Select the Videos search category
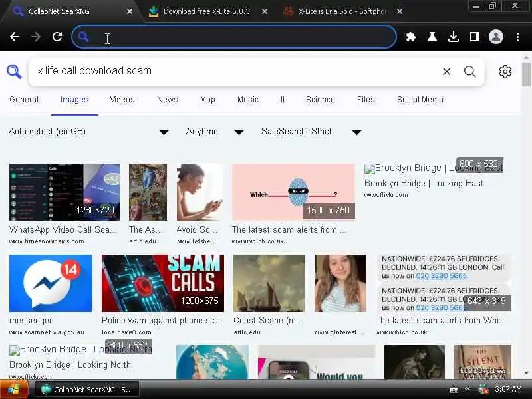The image size is (532, 399). click(x=122, y=100)
